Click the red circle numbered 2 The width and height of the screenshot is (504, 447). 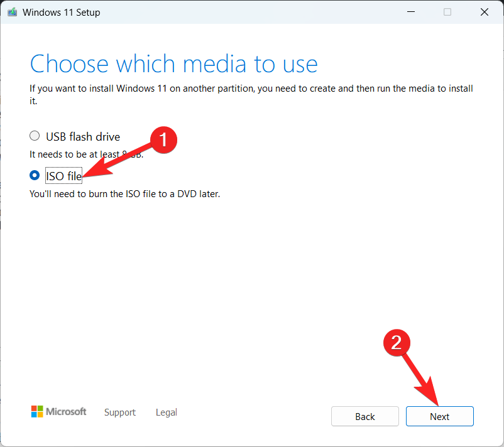[397, 342]
